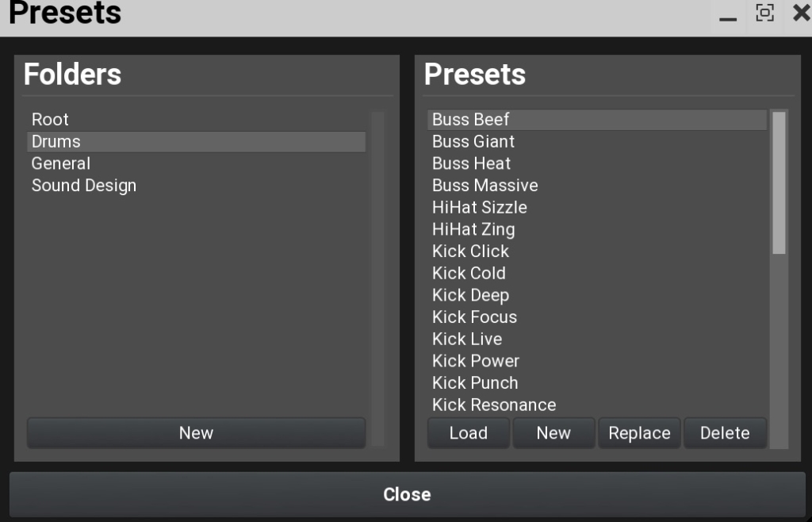Open the General folder

tap(61, 163)
